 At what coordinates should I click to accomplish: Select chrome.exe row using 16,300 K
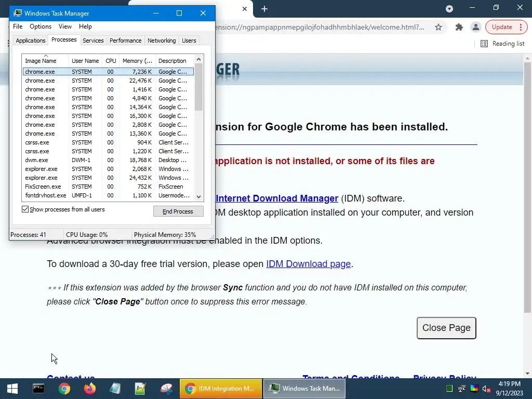(108, 116)
